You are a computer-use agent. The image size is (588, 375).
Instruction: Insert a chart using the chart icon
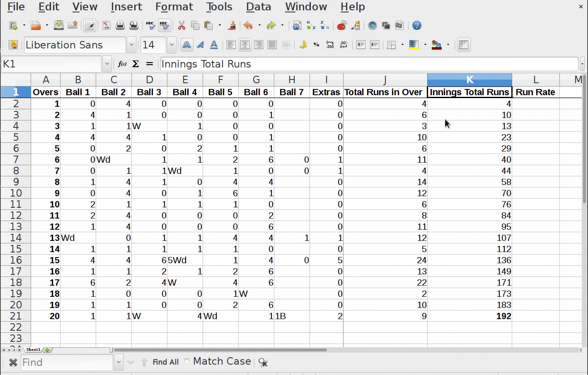click(341, 26)
